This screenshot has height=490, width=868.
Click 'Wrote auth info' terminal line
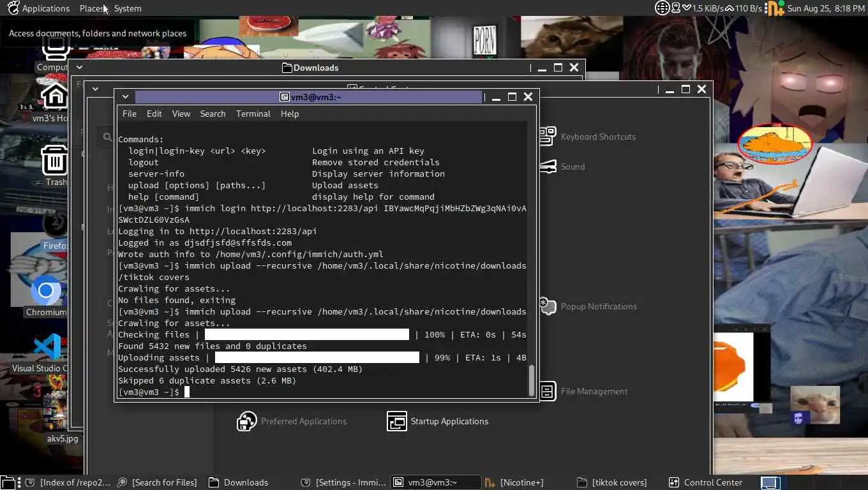(251, 254)
